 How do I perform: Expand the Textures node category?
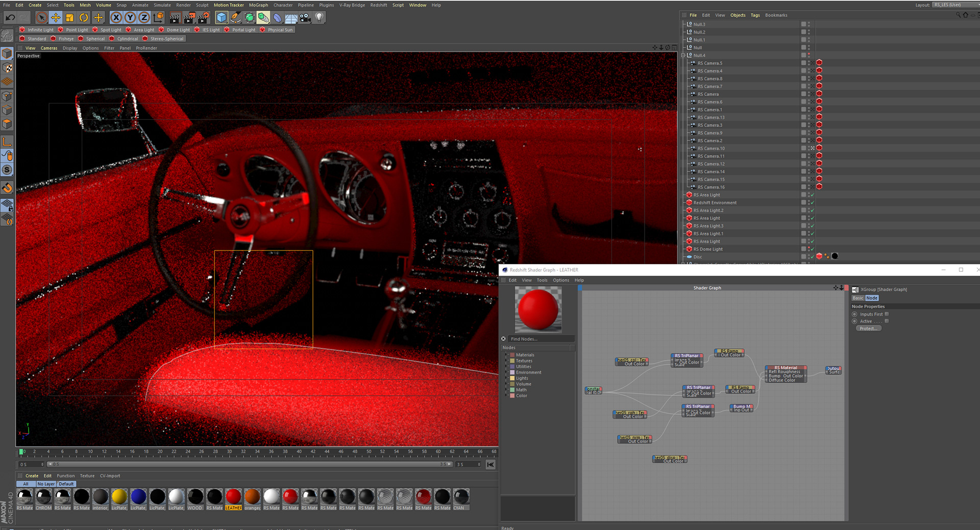click(x=506, y=361)
